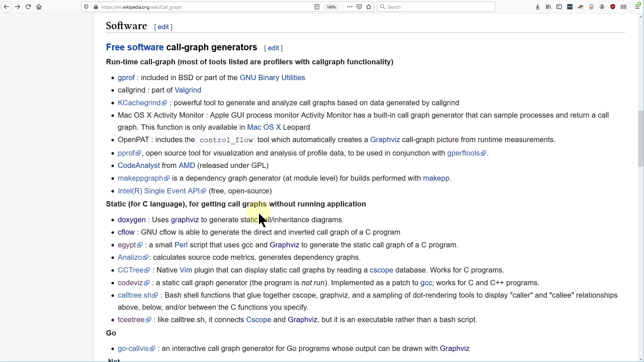
Task: Toggle Reader View in address bar
Action: 317,7
